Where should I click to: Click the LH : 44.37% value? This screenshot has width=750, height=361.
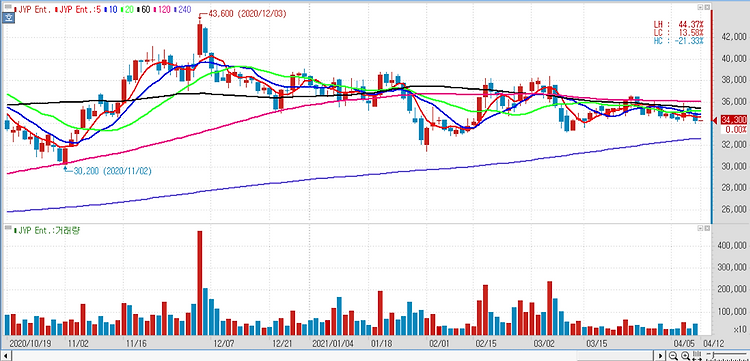coord(679,24)
